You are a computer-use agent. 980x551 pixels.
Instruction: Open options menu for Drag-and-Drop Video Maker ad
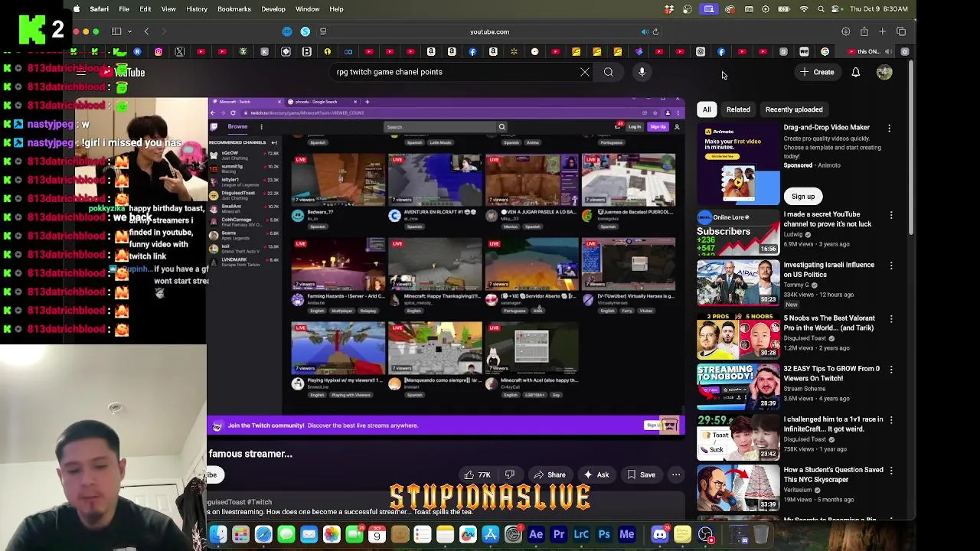[x=890, y=129]
